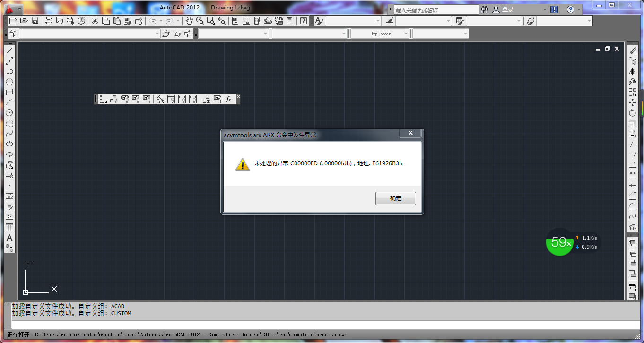Open the Layer Properties Manager icon
The width and height of the screenshot is (644, 343).
13,34
